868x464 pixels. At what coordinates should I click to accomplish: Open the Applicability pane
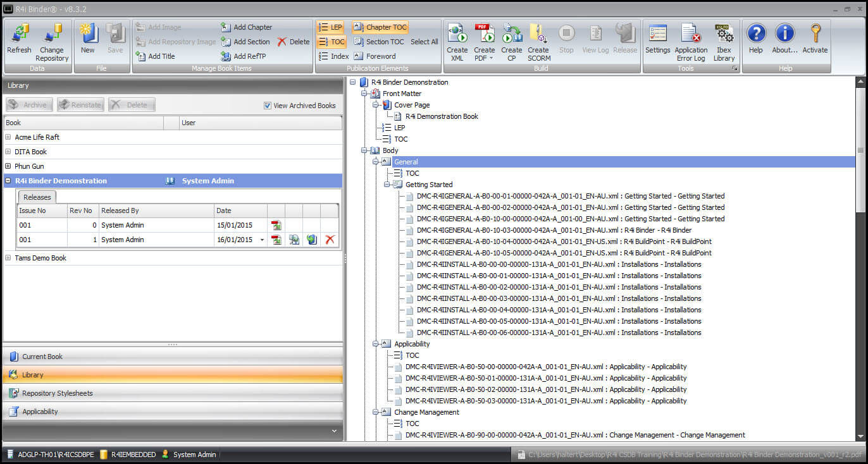[x=173, y=412]
